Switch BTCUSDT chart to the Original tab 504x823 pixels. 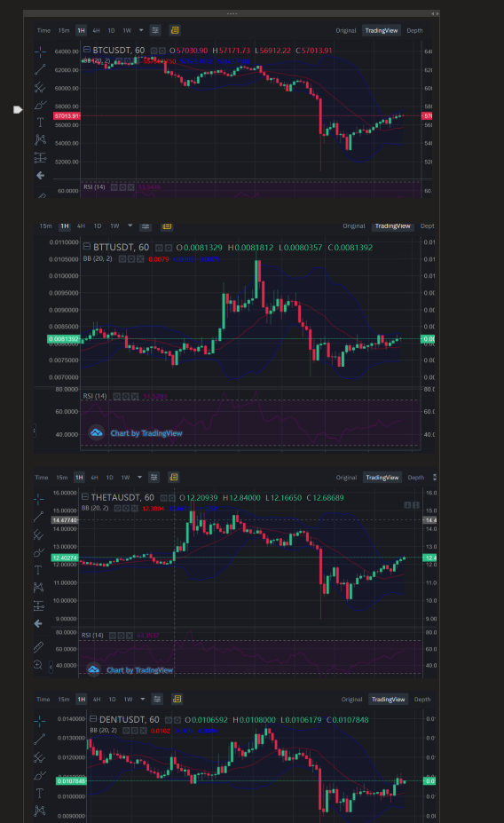(x=346, y=30)
